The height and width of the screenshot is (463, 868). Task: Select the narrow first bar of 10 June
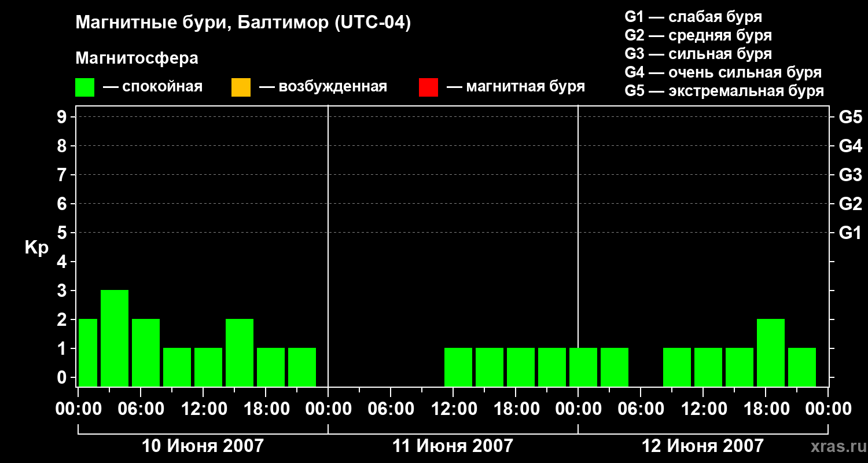(x=88, y=352)
